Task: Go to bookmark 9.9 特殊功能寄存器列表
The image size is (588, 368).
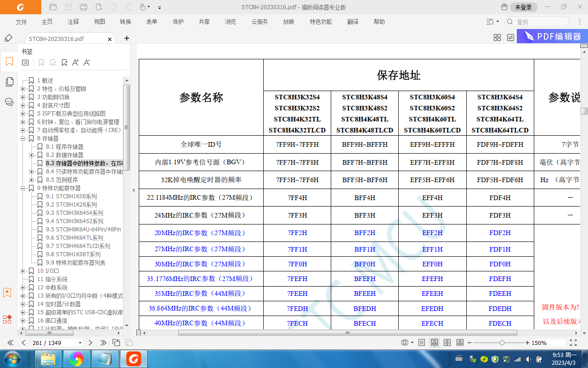Action: point(75,263)
